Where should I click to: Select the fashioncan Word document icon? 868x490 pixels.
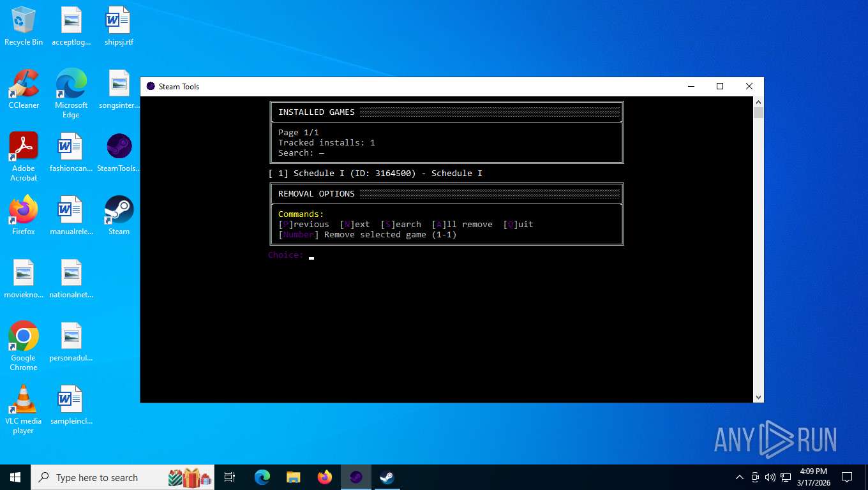(x=71, y=152)
